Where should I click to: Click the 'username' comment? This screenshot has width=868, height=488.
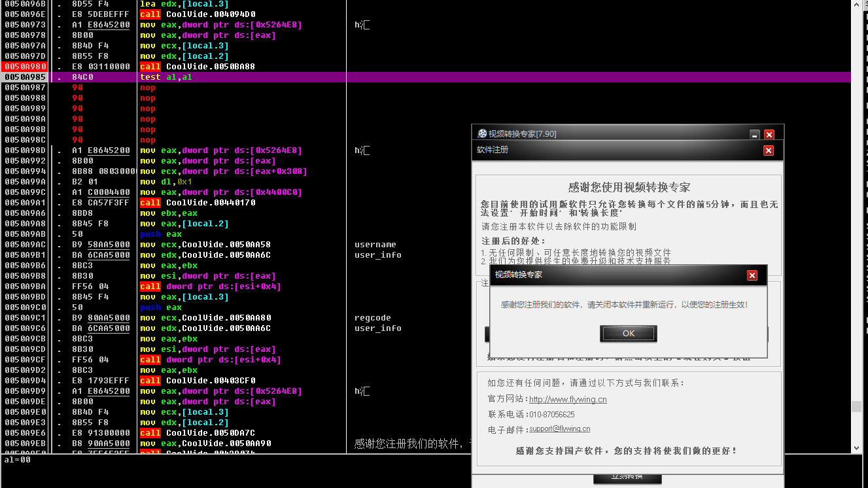point(375,245)
